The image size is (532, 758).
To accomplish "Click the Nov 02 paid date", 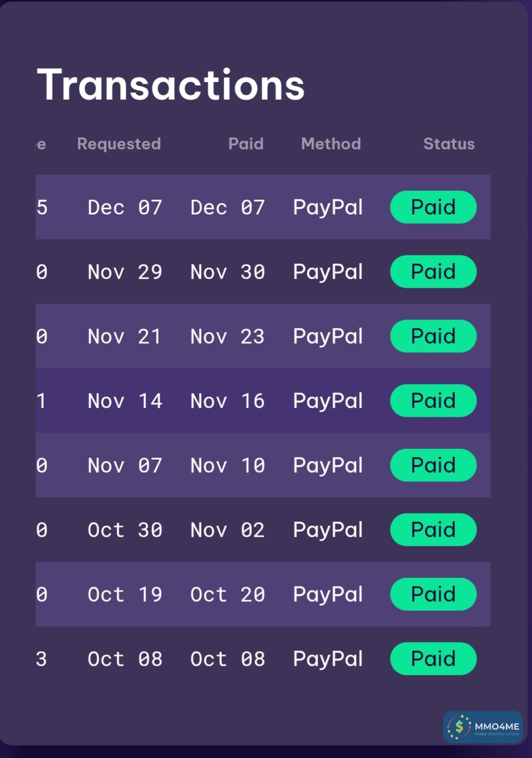I will pyautogui.click(x=228, y=530).
